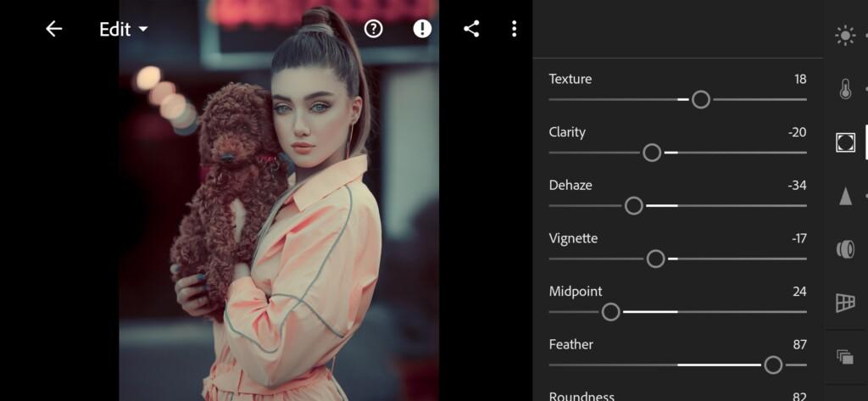868x401 pixels.
Task: Open the Optics lens panel icon
Action: [845, 249]
